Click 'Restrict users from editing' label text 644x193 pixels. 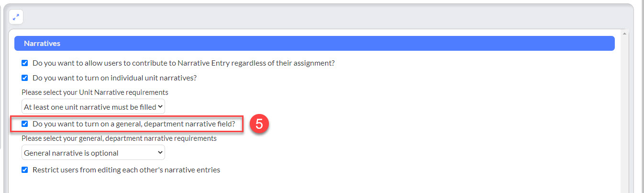pyautogui.click(x=126, y=170)
